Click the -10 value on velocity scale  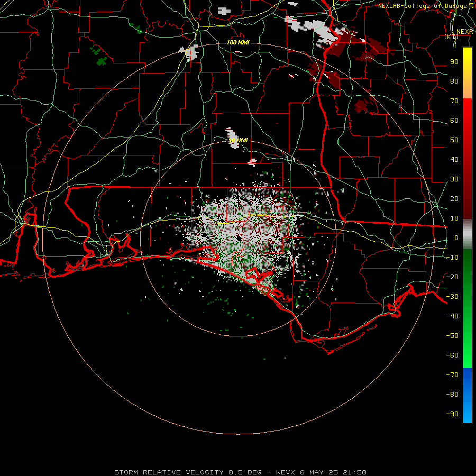(452, 258)
